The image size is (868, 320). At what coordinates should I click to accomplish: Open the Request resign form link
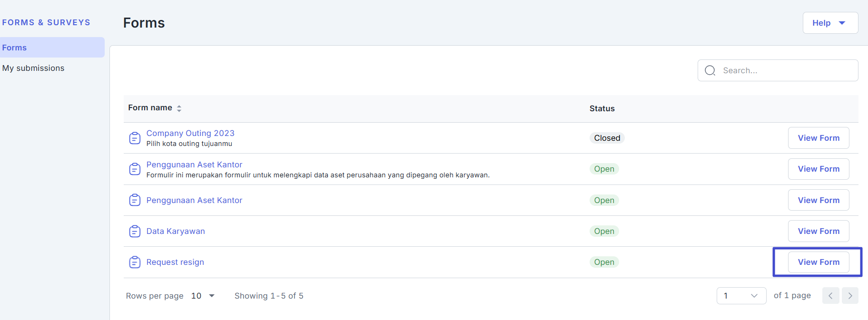(175, 262)
